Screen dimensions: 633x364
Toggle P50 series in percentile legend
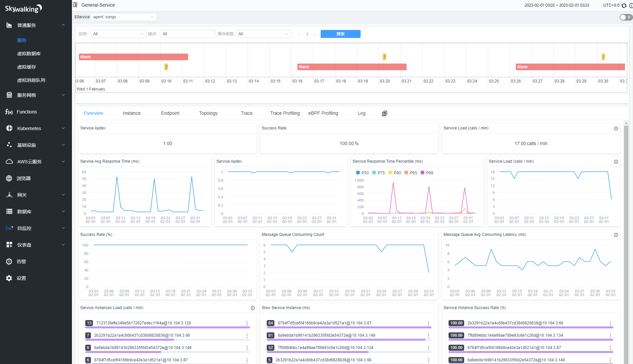point(362,173)
